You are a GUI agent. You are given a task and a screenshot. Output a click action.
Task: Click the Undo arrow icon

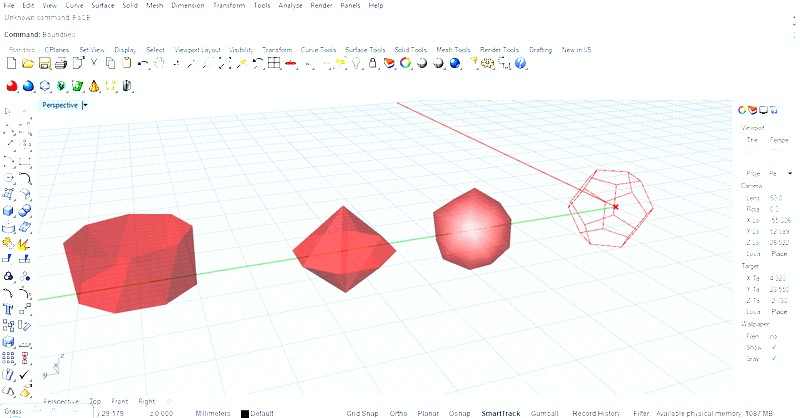tap(143, 64)
